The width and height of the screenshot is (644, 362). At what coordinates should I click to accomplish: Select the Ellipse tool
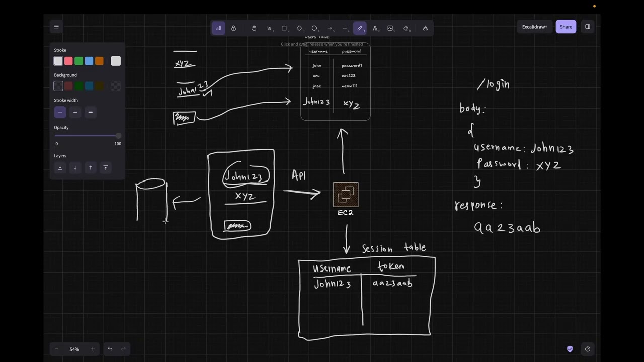[x=314, y=28]
